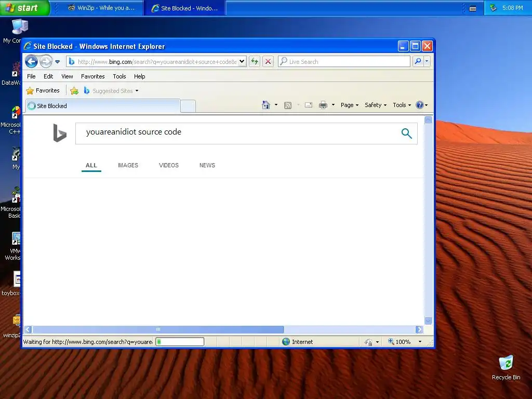
Task: Click the Read Mail envelope icon
Action: (x=309, y=105)
